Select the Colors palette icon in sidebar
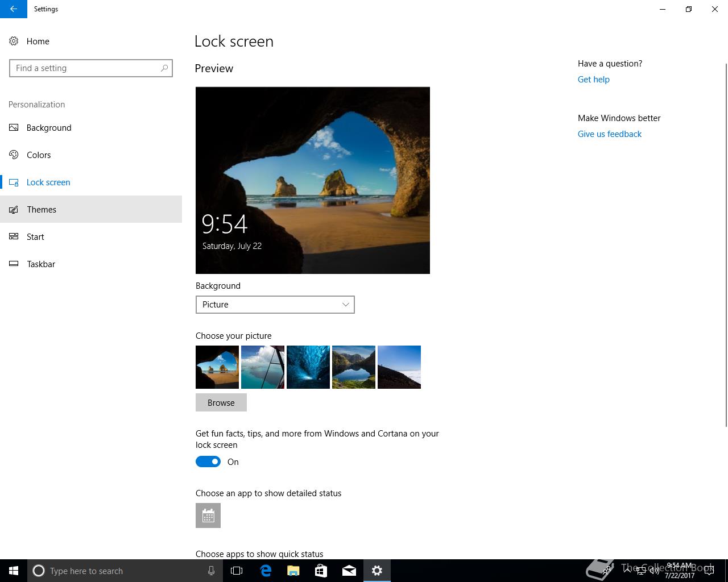The height and width of the screenshot is (582, 728). point(14,155)
